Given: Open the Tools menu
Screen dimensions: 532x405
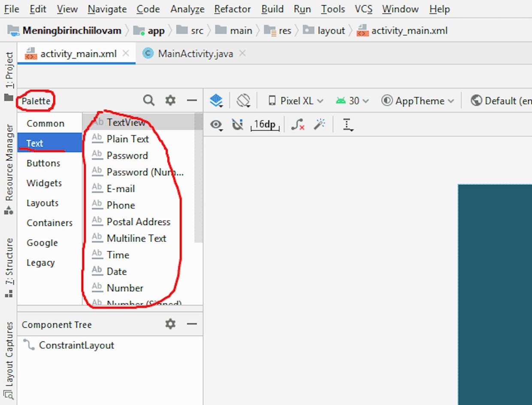Looking at the screenshot, I should (333, 9).
